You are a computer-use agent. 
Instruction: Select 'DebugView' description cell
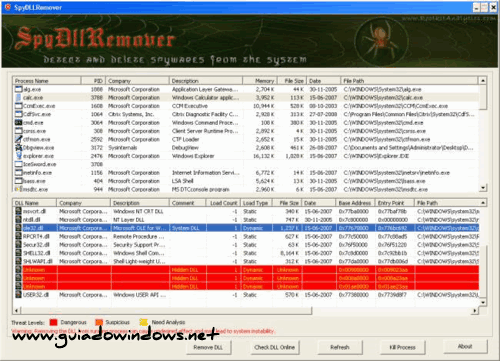pos(185,148)
